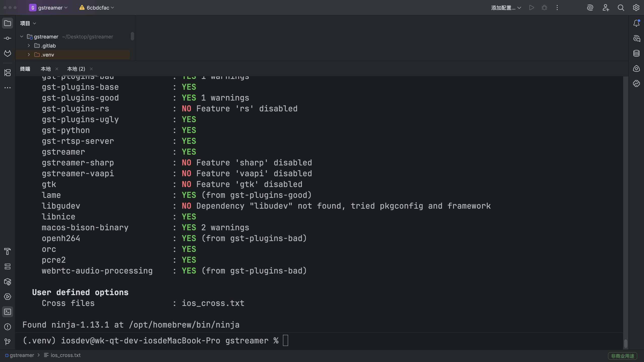Open the Problems tool window icon
This screenshot has width=644, height=362.
(x=8, y=327)
